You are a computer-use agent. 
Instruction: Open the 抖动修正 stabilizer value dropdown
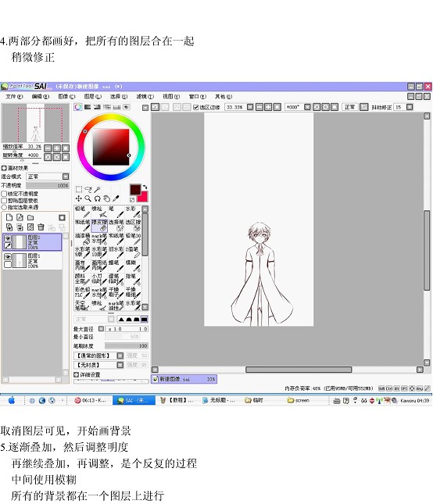410,107
